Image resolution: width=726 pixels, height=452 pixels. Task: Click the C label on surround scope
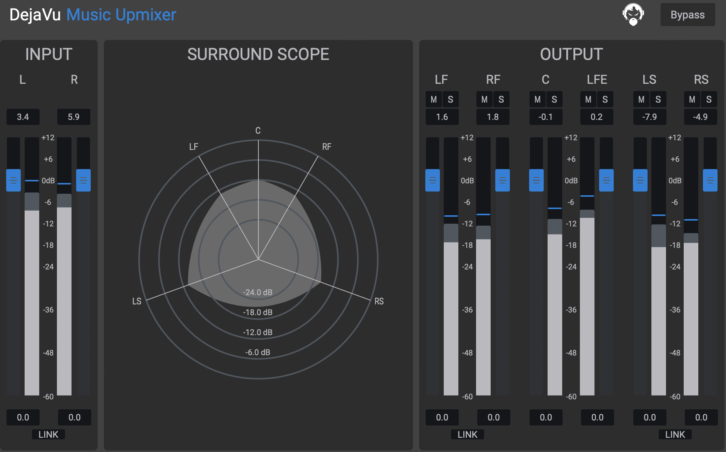click(x=258, y=131)
